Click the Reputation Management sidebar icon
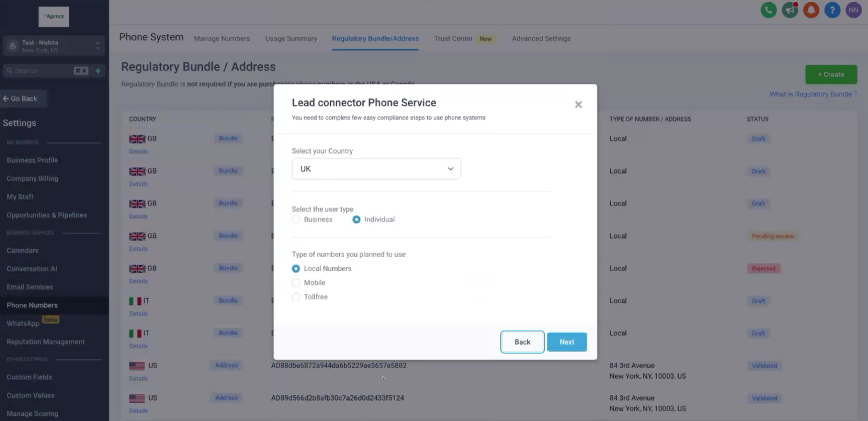Screen dimensions: 868x421 click(x=46, y=341)
